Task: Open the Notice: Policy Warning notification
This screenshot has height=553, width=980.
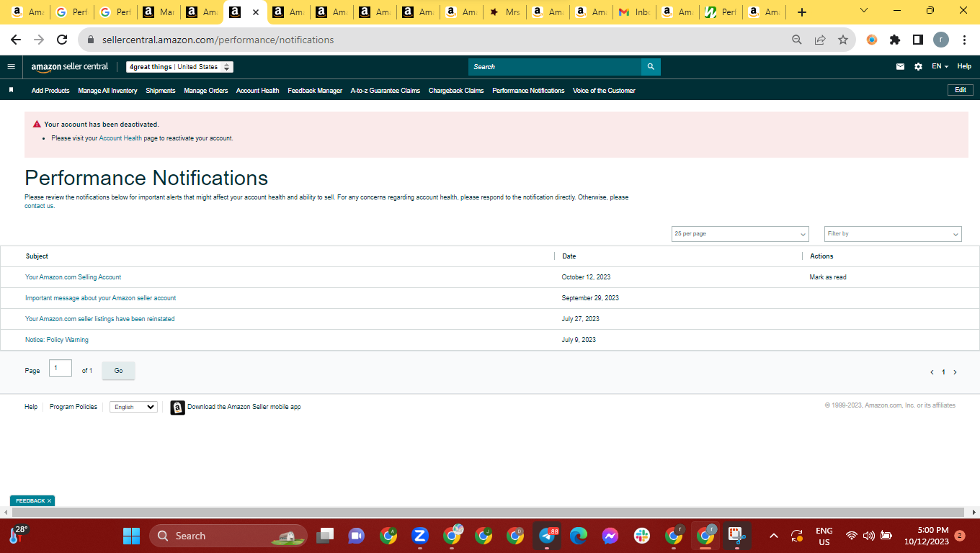Action: (x=57, y=340)
